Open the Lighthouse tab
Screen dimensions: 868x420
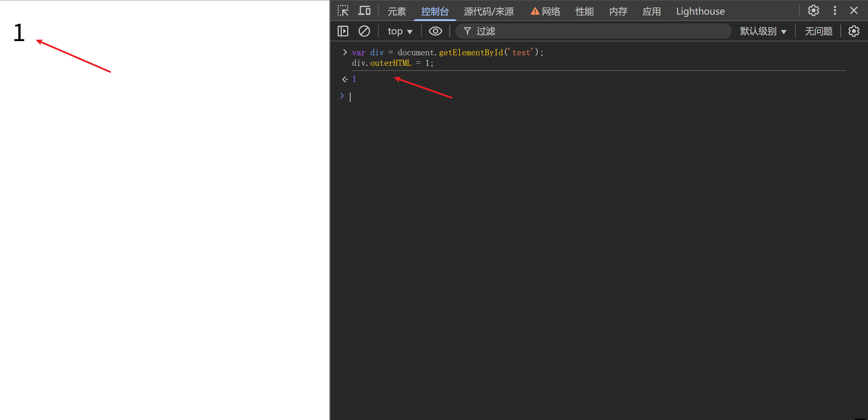point(700,12)
